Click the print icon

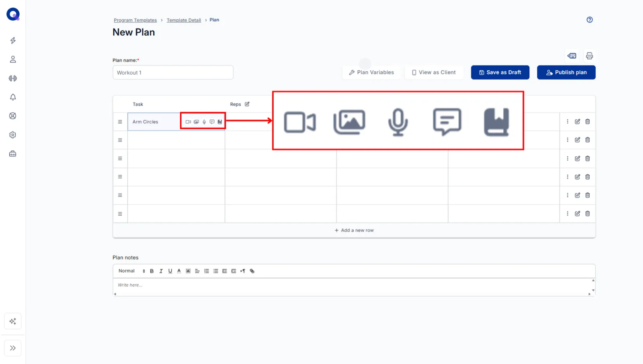(589, 56)
